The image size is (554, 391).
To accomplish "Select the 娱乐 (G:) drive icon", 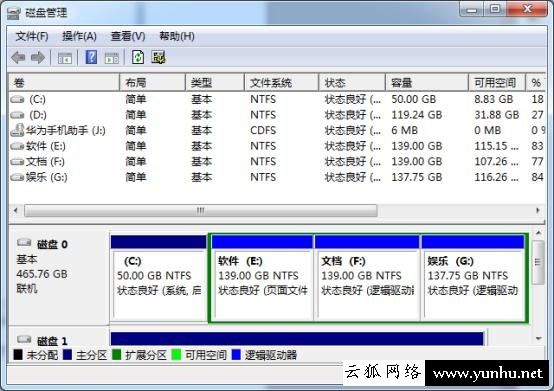I will pyautogui.click(x=17, y=177).
